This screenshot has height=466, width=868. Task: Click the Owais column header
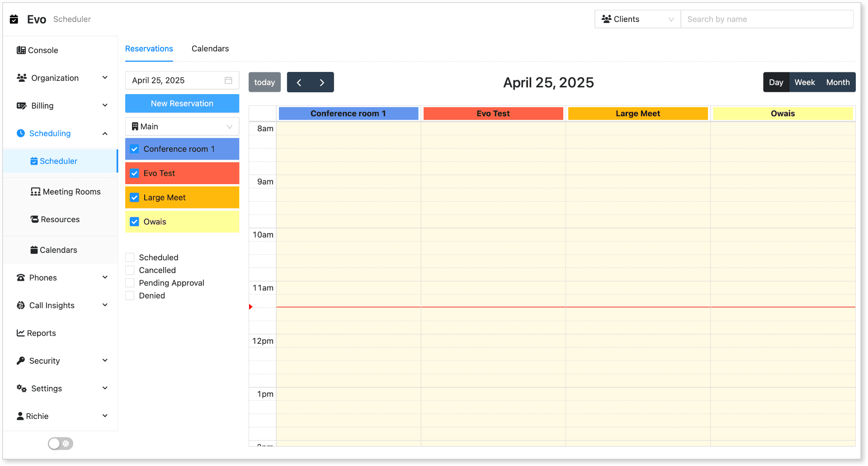coord(783,114)
